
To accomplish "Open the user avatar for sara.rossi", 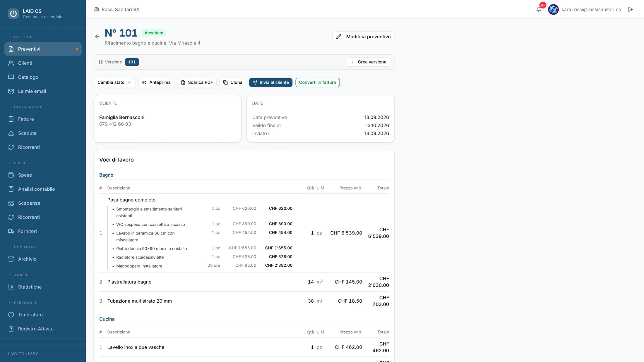I will click(x=553, y=9).
